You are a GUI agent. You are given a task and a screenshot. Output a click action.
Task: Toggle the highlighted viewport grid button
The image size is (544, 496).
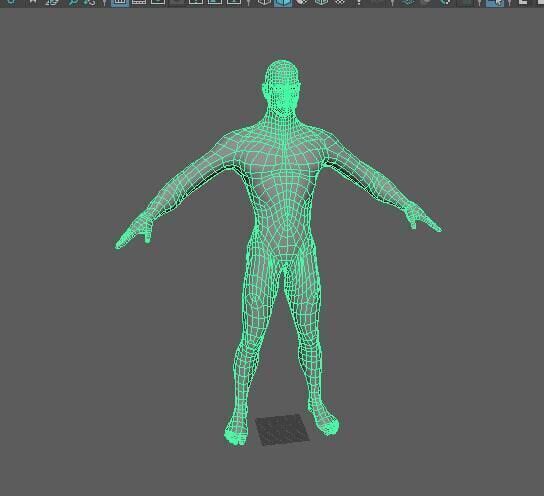coord(120,2)
